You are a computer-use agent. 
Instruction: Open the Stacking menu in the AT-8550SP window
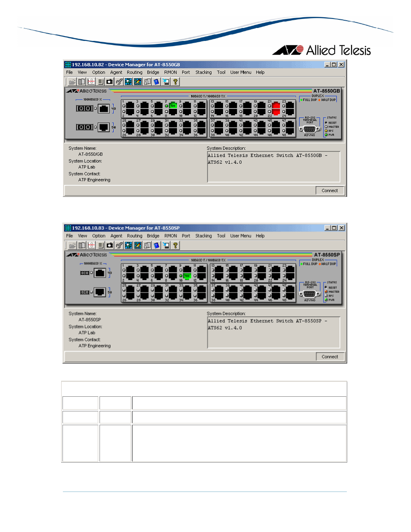point(203,236)
